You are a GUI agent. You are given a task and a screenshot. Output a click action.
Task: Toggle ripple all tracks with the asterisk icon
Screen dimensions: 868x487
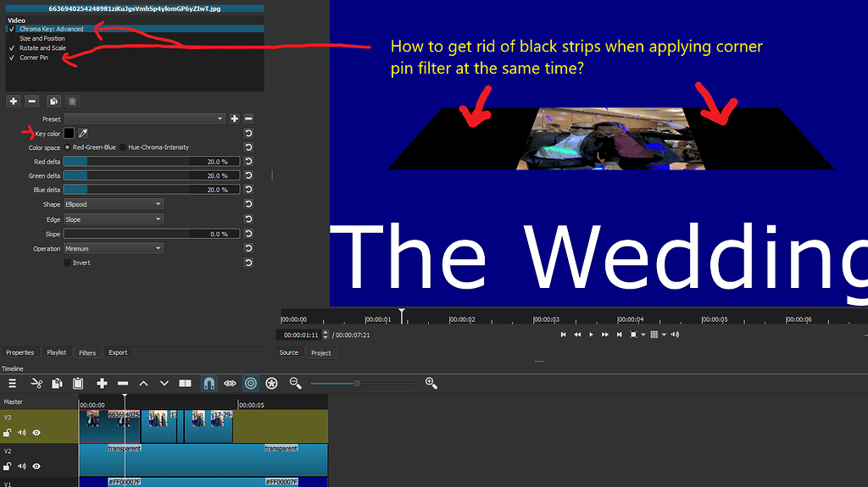(271, 383)
